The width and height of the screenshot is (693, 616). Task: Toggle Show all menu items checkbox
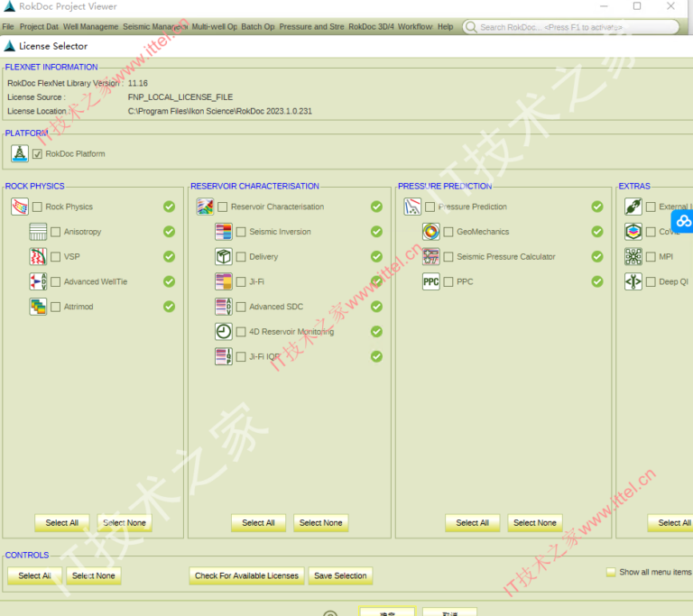click(611, 572)
